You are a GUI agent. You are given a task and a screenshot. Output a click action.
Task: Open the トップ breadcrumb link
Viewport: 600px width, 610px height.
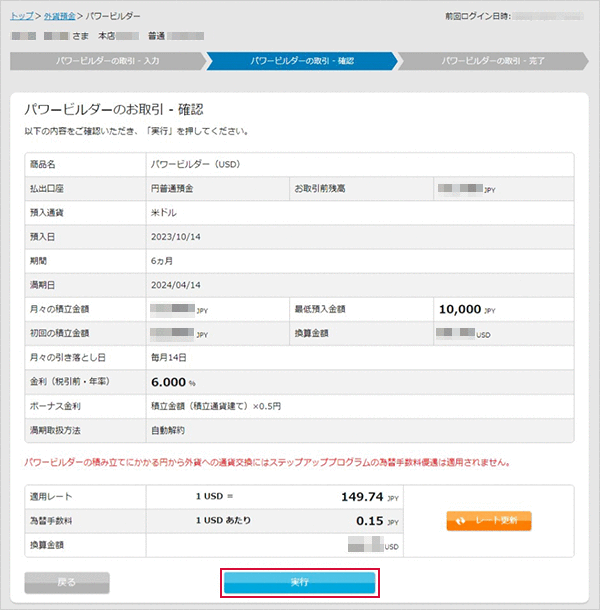(x=22, y=17)
